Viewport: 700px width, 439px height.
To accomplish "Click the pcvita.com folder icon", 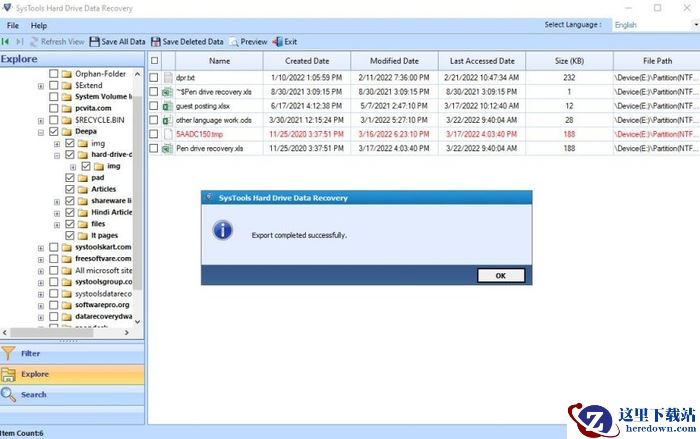I will click(67, 108).
